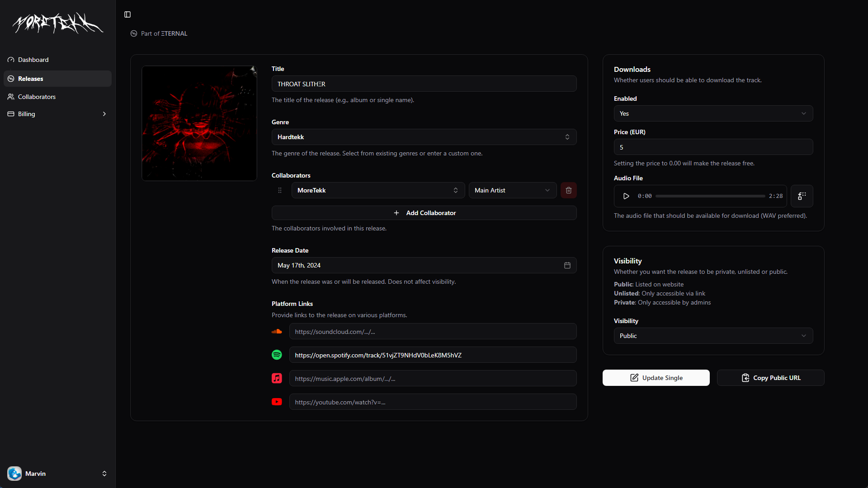Click the SoundCloud platform icon
Viewport: 868px width, 488px height.
[277, 331]
